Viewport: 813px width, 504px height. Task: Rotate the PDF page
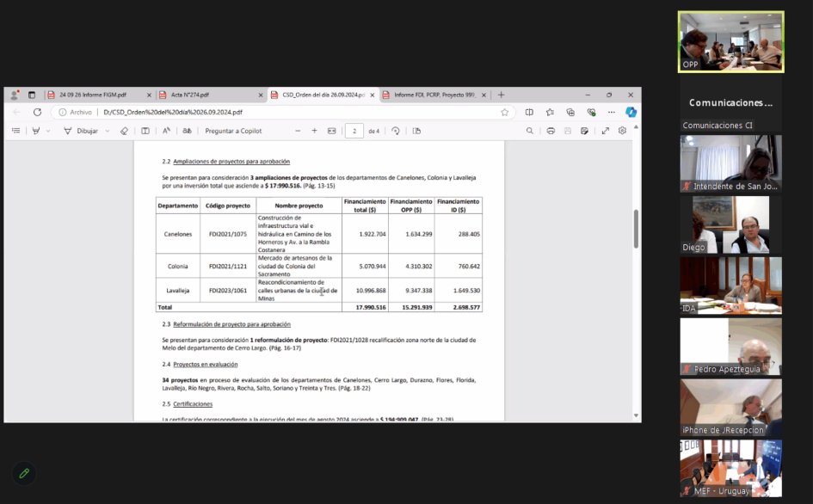tap(396, 132)
